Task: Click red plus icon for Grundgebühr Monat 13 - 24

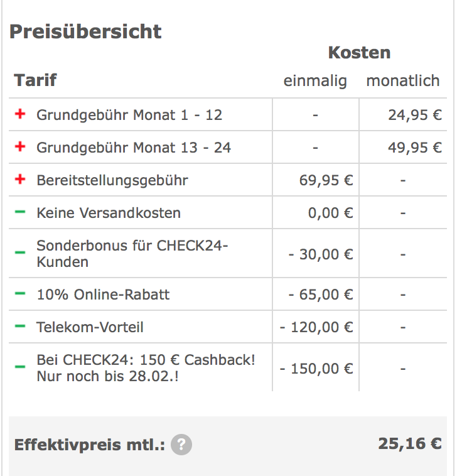Action: [20, 146]
